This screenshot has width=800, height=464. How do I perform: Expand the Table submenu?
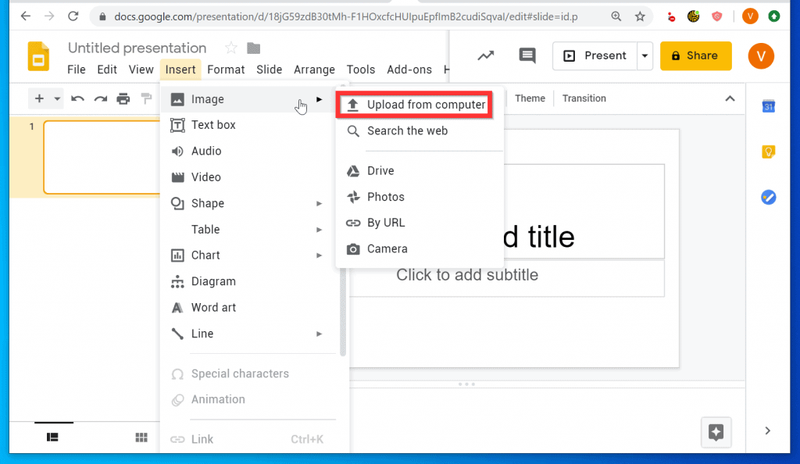(319, 230)
